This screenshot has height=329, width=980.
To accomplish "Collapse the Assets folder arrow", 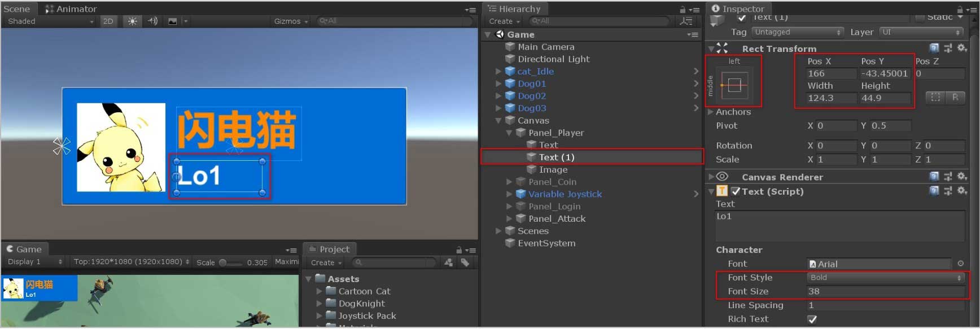I will click(x=308, y=279).
